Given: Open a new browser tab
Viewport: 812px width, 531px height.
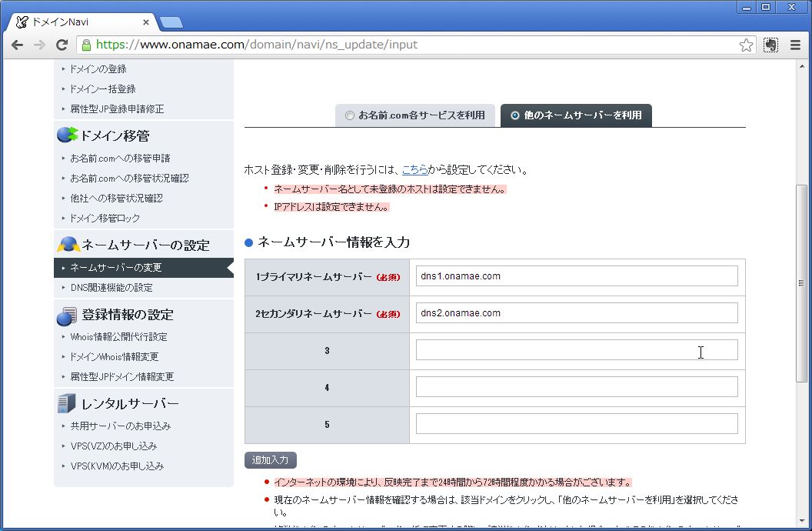Looking at the screenshot, I should pos(171,22).
